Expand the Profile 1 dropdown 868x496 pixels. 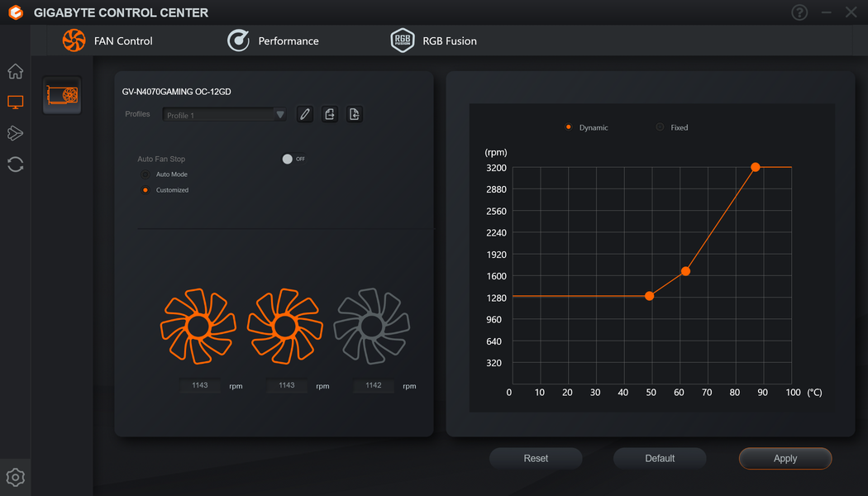(224, 115)
